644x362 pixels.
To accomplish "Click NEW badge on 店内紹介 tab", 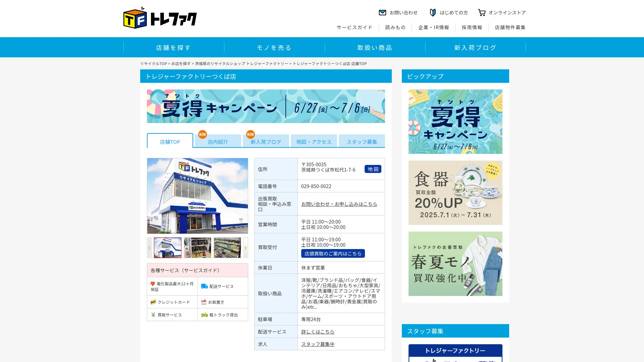I will pos(202,134).
